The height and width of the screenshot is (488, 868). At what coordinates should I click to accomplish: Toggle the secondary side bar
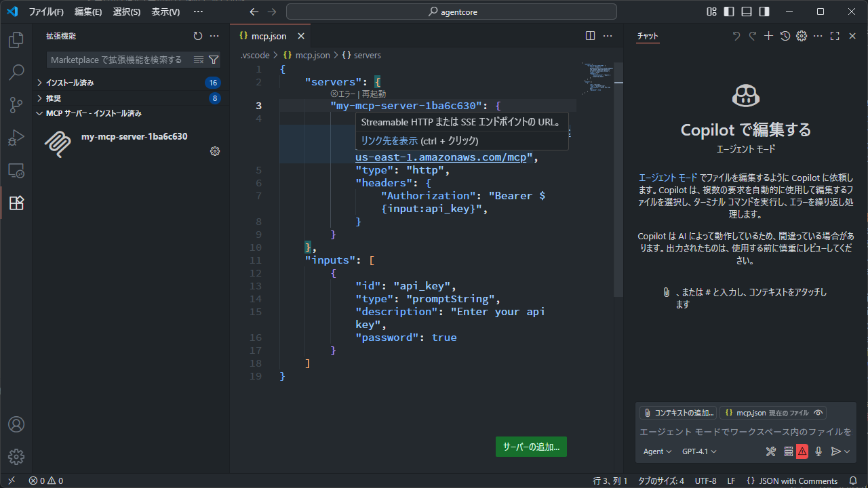coord(764,12)
